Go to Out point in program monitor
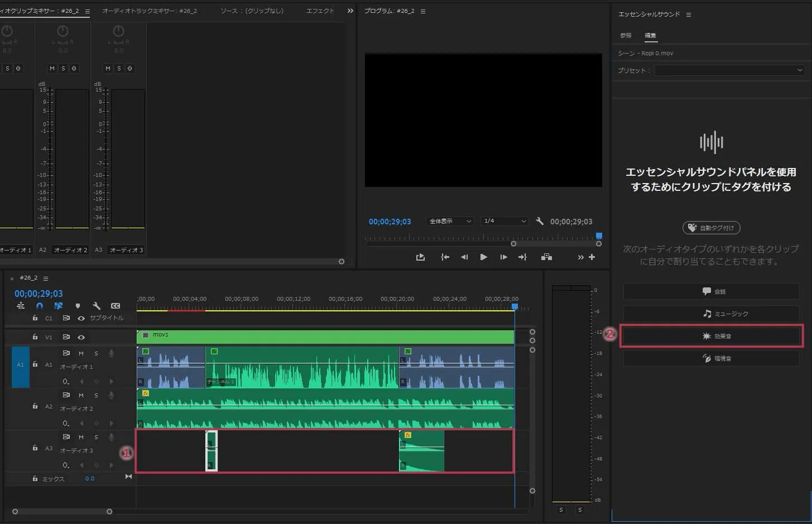The height and width of the screenshot is (524, 812). [x=522, y=257]
